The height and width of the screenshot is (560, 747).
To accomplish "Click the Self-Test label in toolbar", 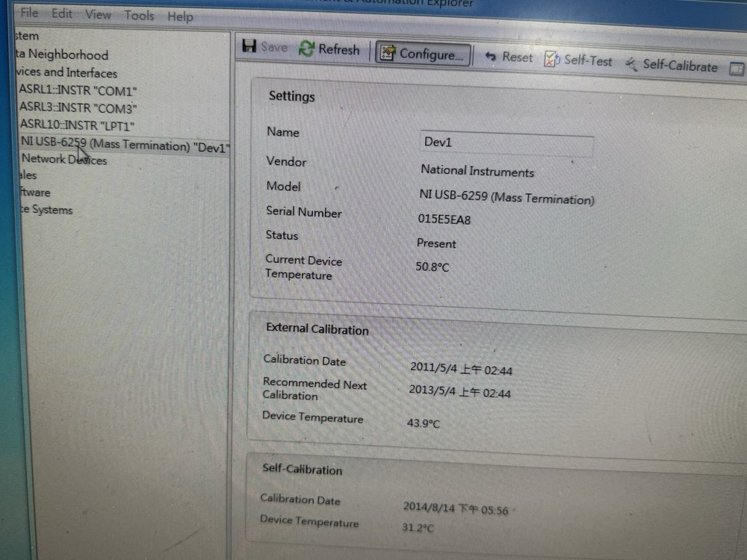I will click(x=588, y=60).
